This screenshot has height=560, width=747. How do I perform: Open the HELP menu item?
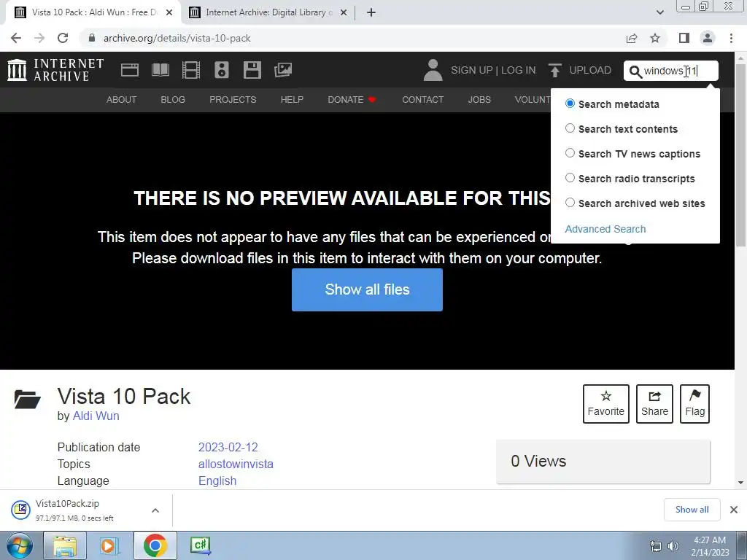tap(292, 99)
